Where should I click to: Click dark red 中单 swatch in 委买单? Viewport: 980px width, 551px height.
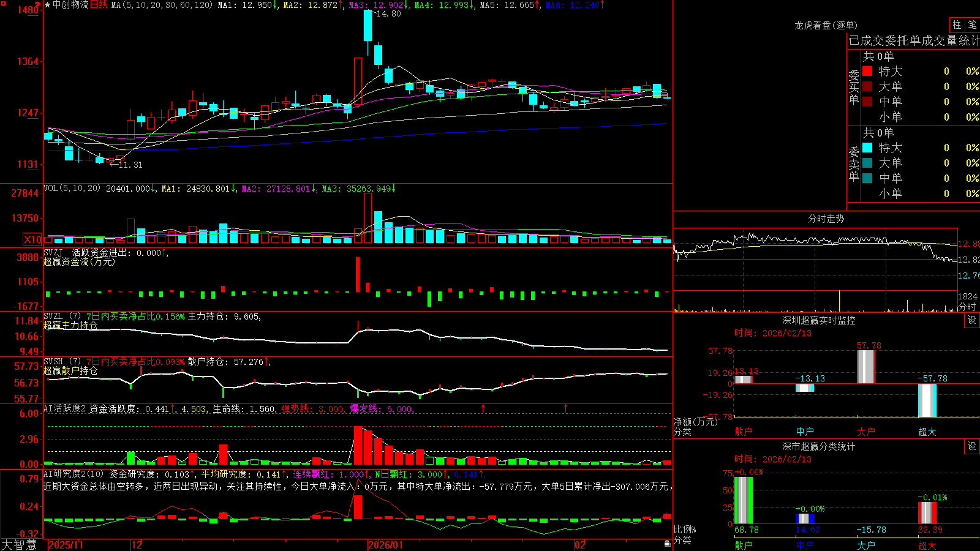coord(867,102)
